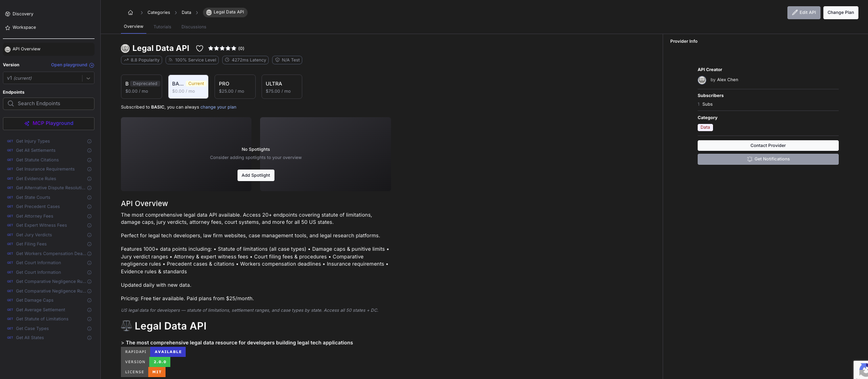Open Get Alternative Dispute Resolution endpoint
This screenshot has width=868, height=379.
[x=50, y=188]
